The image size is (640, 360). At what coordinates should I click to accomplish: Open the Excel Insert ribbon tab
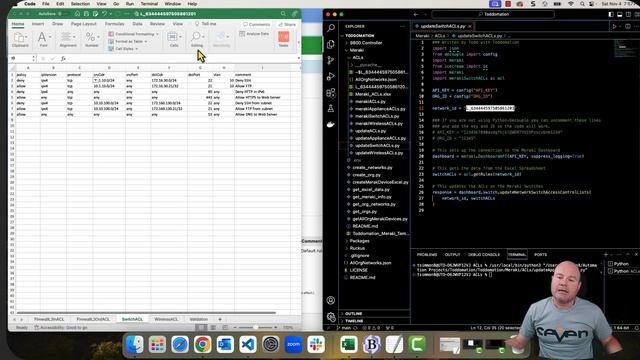pyautogui.click(x=38, y=24)
